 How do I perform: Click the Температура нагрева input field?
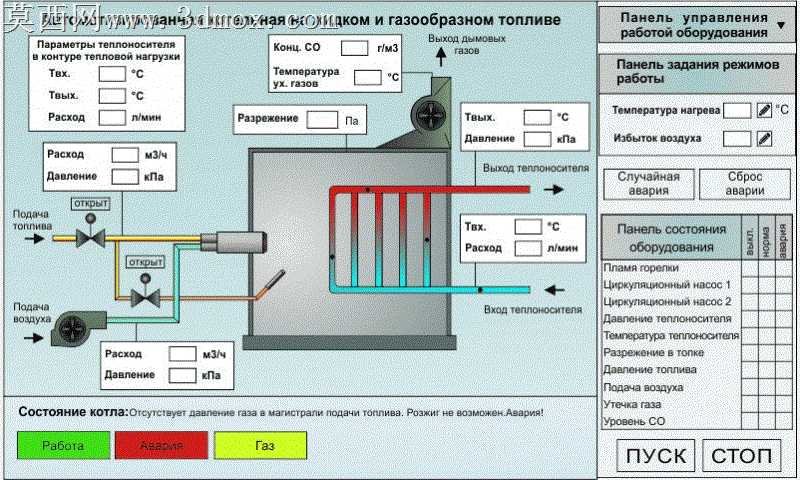tap(737, 110)
